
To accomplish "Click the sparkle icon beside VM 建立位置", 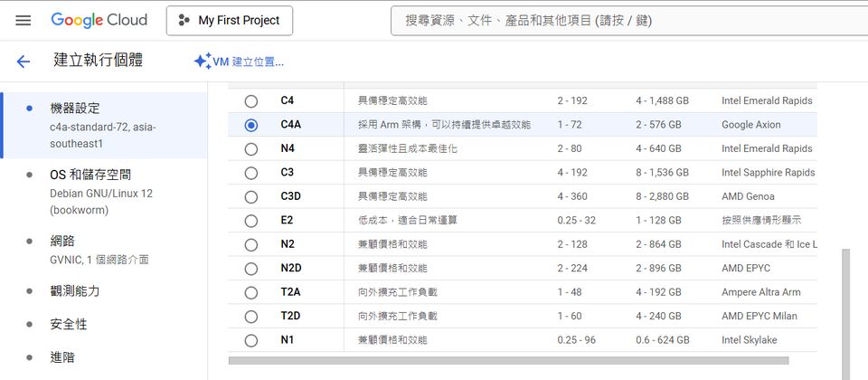I will pyautogui.click(x=203, y=61).
